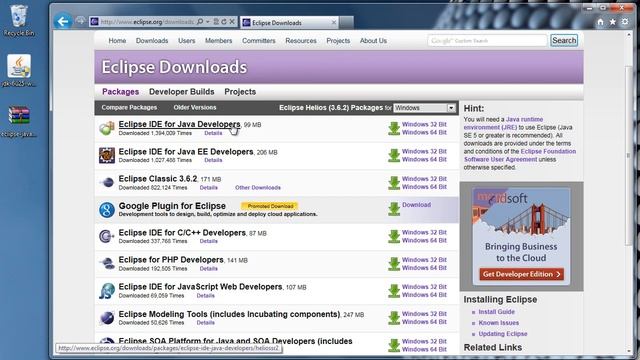Click the search magnifier in address bar
Screen dimensions: 640x360
[200, 22]
